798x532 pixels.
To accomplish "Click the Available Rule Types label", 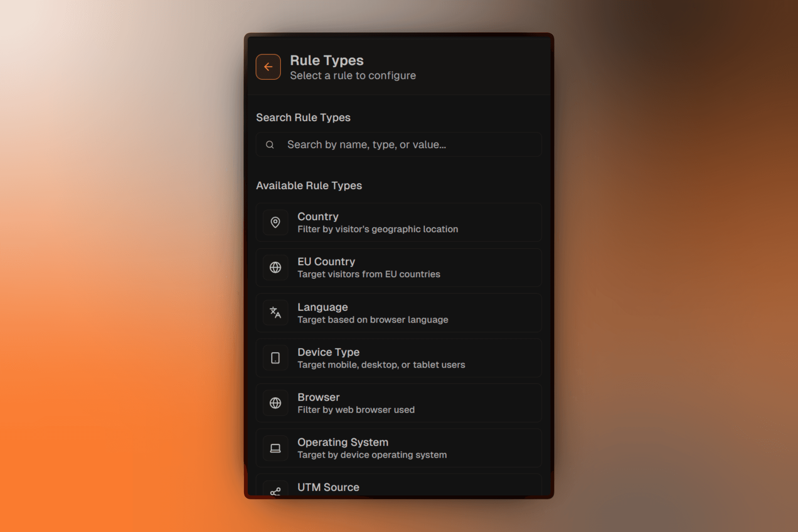I will tap(309, 185).
